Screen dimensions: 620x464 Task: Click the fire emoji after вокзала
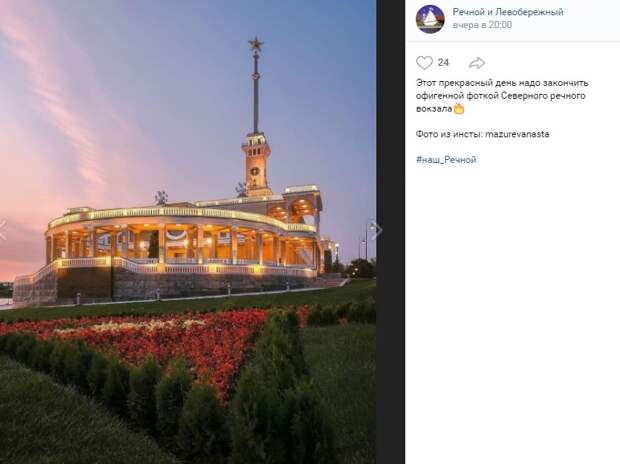pos(459,108)
